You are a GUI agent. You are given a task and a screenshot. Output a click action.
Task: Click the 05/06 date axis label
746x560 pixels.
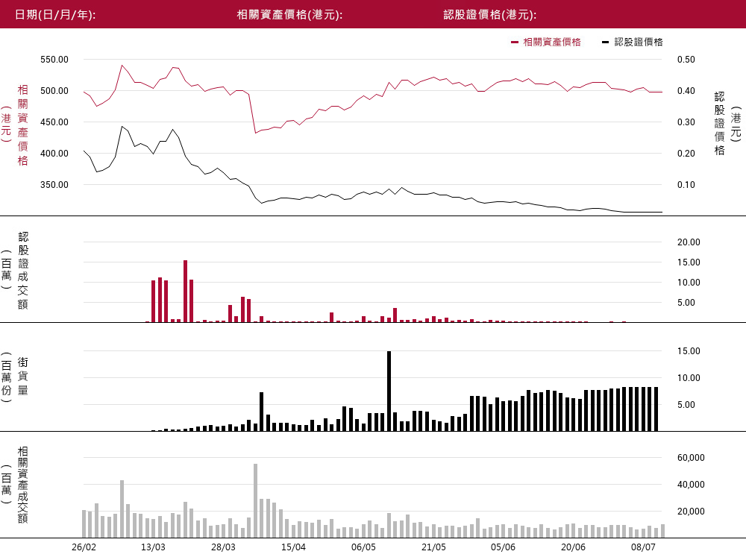[503, 547]
